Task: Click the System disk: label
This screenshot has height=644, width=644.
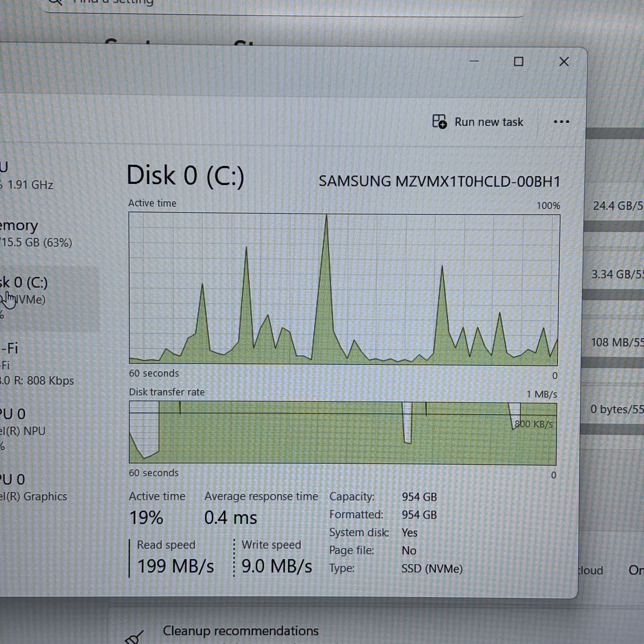Action: pos(359,532)
